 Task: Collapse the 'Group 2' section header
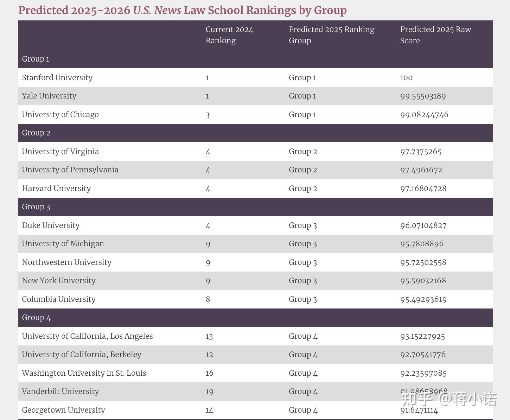point(36,133)
